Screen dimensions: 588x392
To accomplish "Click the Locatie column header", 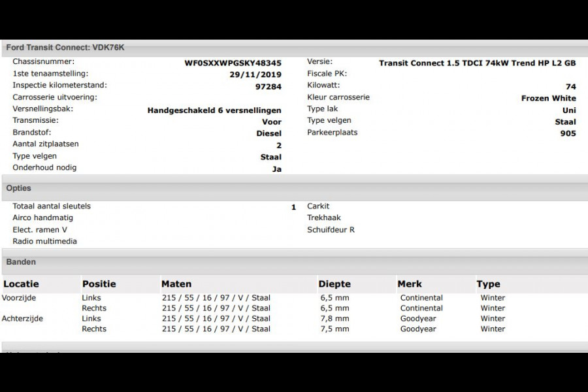I will click(x=21, y=284).
